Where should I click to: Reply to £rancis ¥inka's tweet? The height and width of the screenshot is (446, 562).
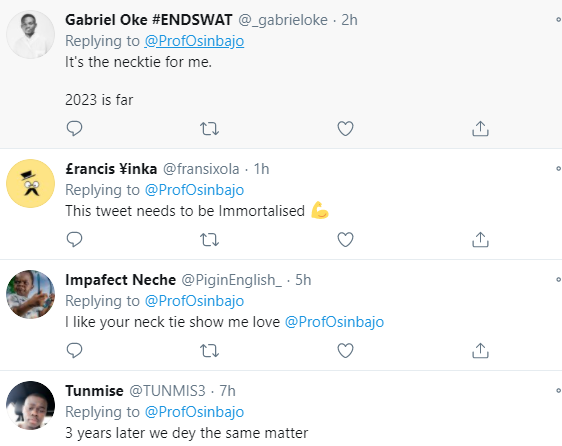(75, 239)
